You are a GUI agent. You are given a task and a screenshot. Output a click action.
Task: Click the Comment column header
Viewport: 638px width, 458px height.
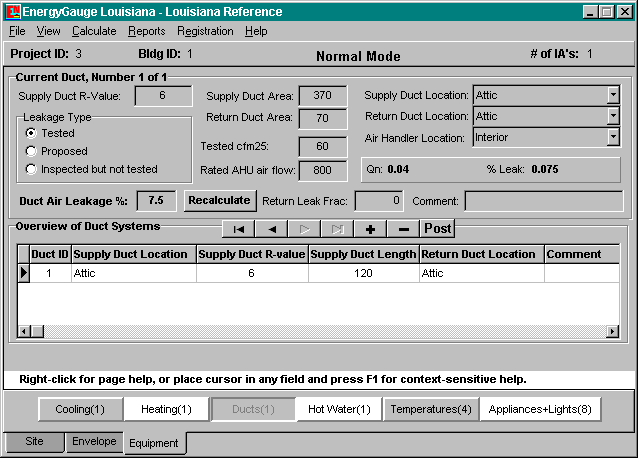point(582,254)
